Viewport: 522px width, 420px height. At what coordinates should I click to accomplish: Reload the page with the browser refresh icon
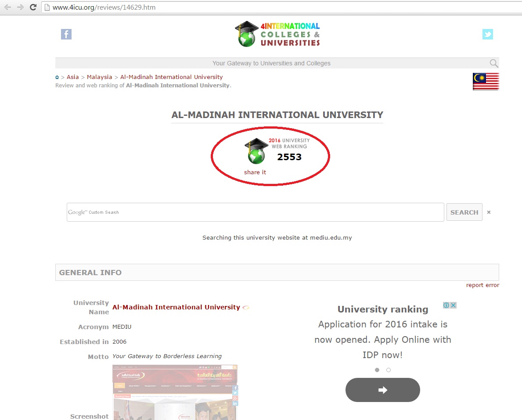point(33,7)
